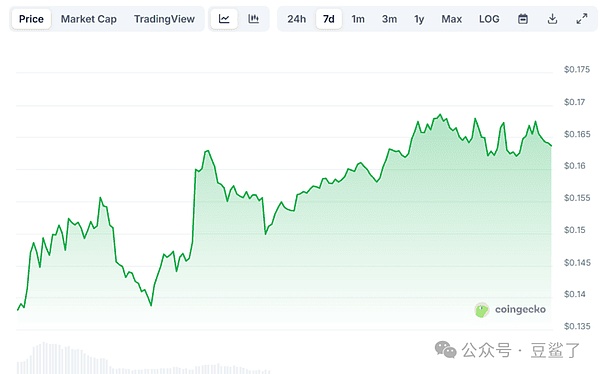Open the calendar date range picker
The image size is (600, 374).
click(x=523, y=19)
